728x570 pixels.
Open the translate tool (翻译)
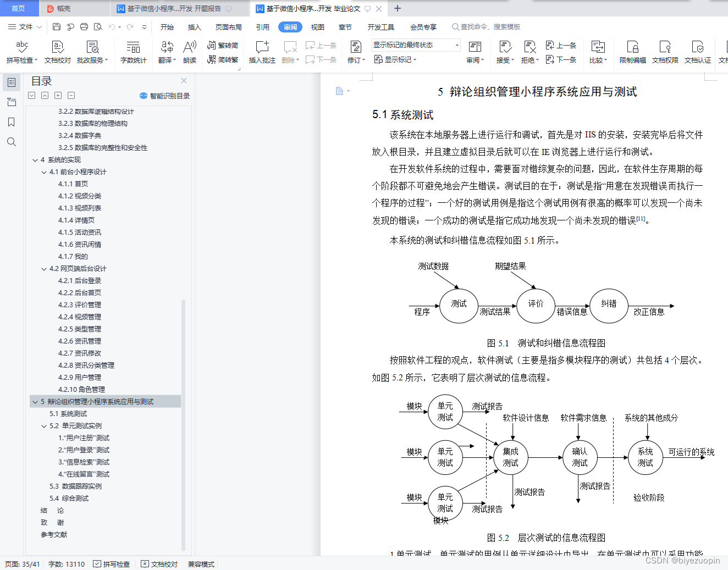click(167, 52)
